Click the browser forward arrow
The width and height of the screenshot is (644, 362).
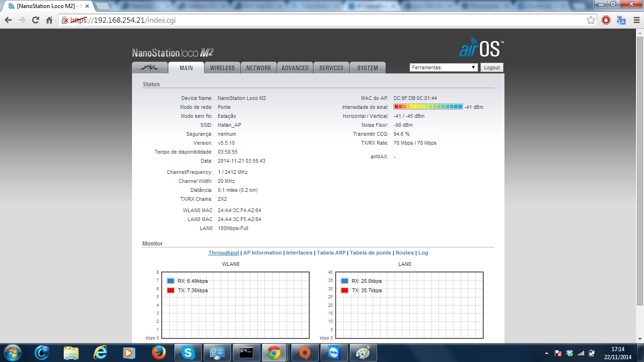pyautogui.click(x=22, y=20)
